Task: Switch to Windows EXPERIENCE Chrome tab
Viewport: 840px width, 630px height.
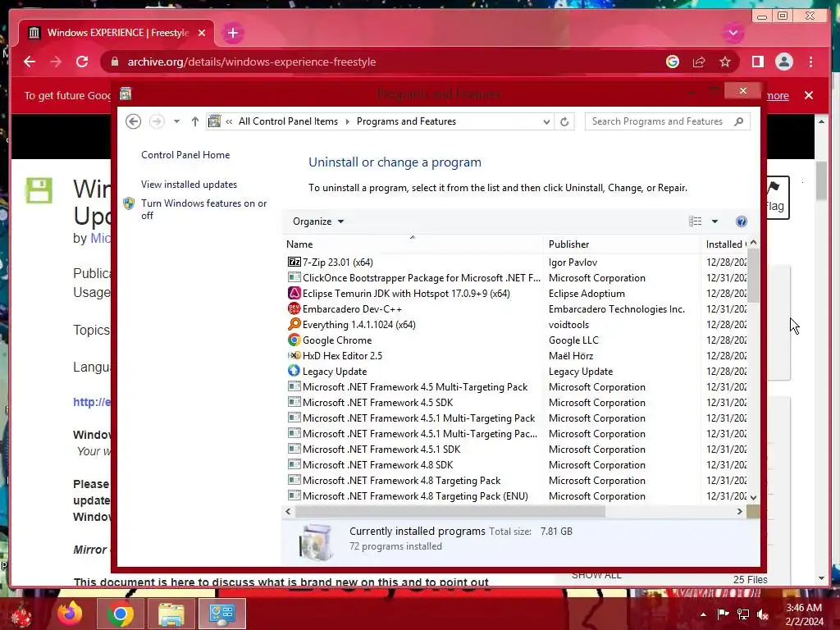Action: [116, 33]
